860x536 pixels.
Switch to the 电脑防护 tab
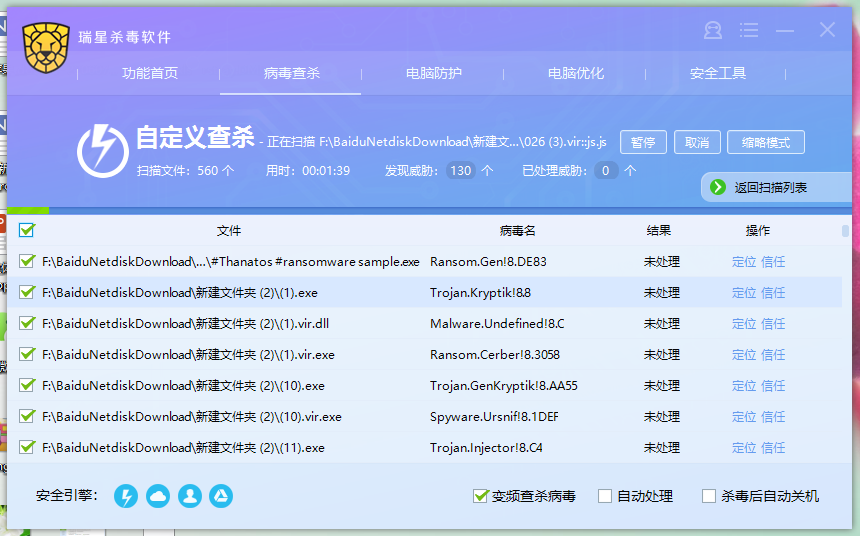pos(433,74)
